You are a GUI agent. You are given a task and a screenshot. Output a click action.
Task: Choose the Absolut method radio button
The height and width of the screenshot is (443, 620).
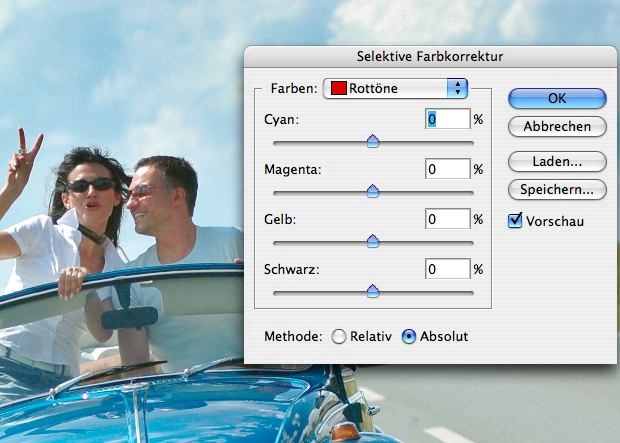(408, 337)
